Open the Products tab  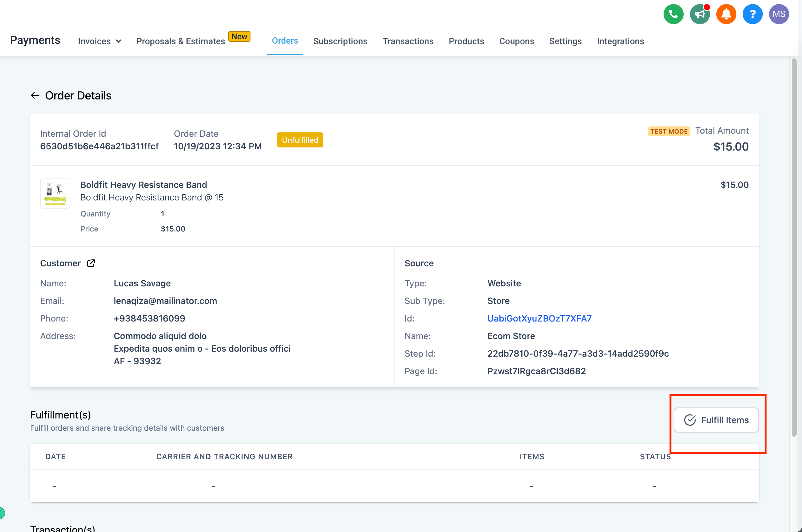pyautogui.click(x=466, y=41)
